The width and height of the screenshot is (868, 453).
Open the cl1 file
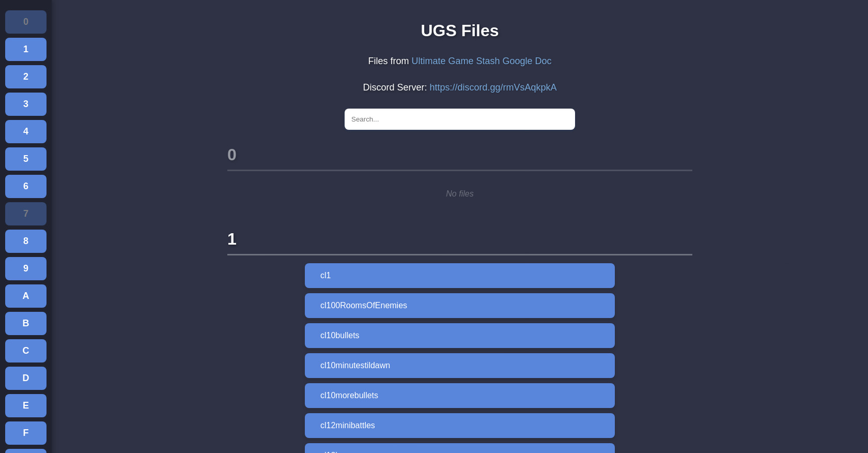(460, 276)
